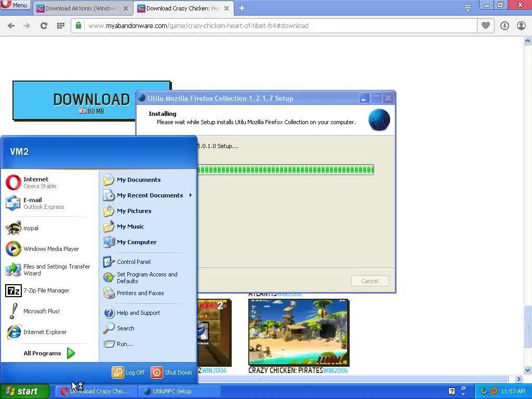Click the DOWNLOAD 80 MB button
The height and width of the screenshot is (399, 532).
[74, 100]
